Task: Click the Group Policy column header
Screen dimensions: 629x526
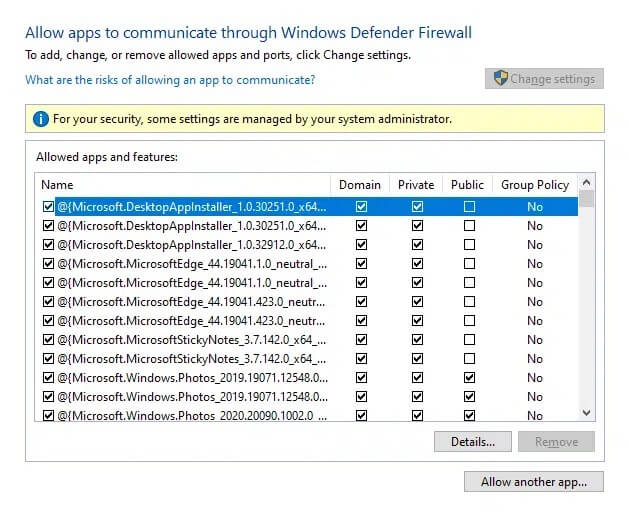Action: (535, 185)
